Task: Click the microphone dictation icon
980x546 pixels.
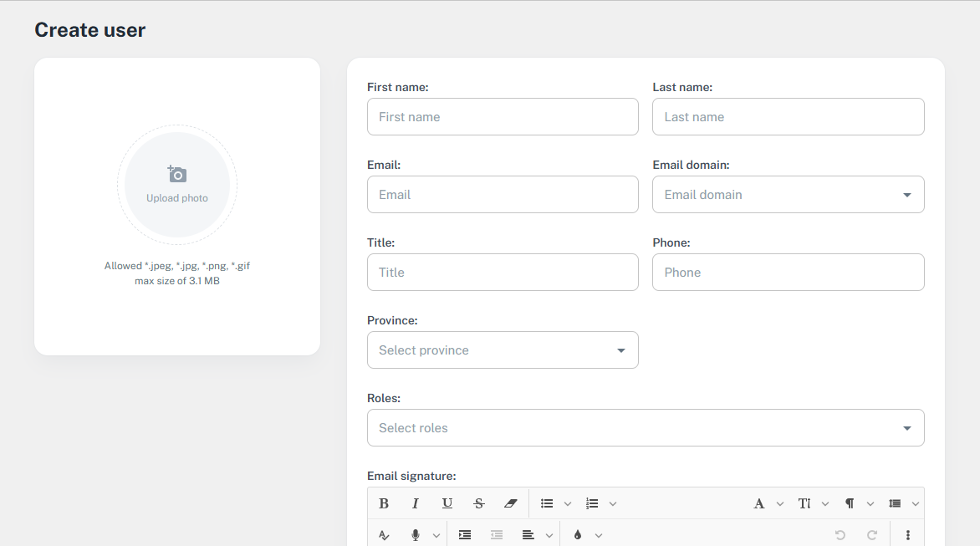Action: click(x=416, y=535)
